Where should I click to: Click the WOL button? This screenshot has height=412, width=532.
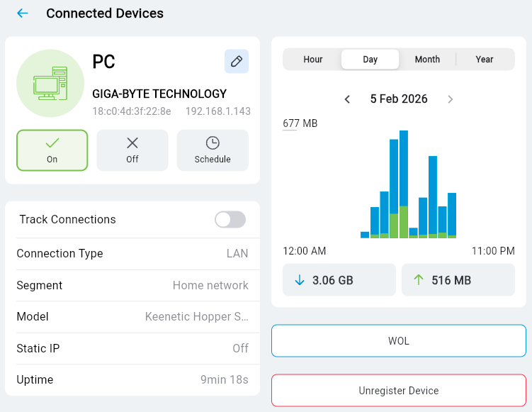coord(399,341)
